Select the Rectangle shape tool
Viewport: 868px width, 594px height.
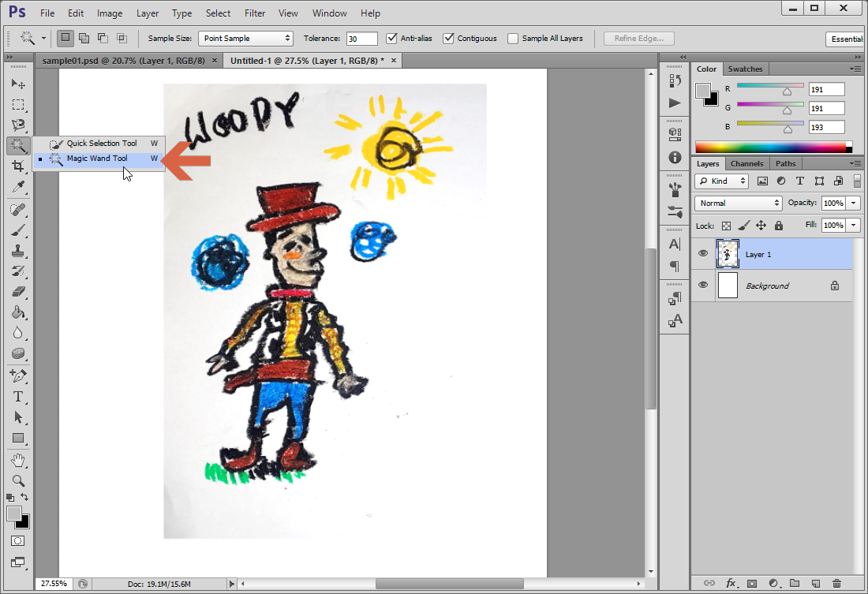pos(18,438)
